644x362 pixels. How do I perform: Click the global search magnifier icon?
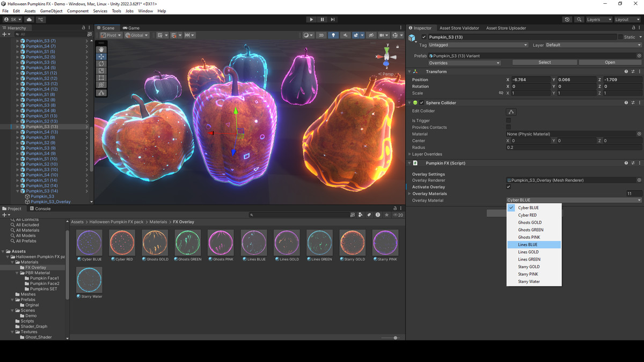pos(579,19)
